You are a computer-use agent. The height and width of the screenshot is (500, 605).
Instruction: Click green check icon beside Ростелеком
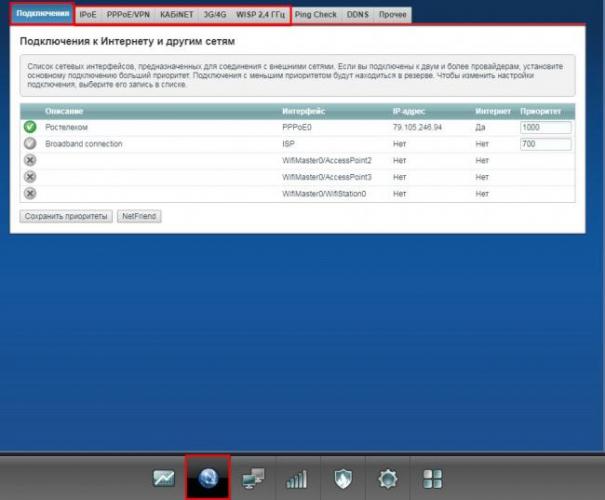click(x=29, y=128)
